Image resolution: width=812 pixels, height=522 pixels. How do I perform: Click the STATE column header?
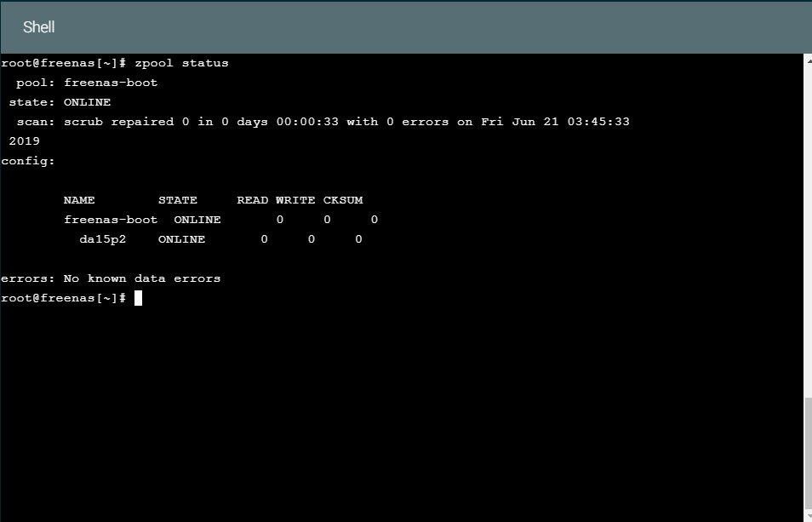click(178, 200)
